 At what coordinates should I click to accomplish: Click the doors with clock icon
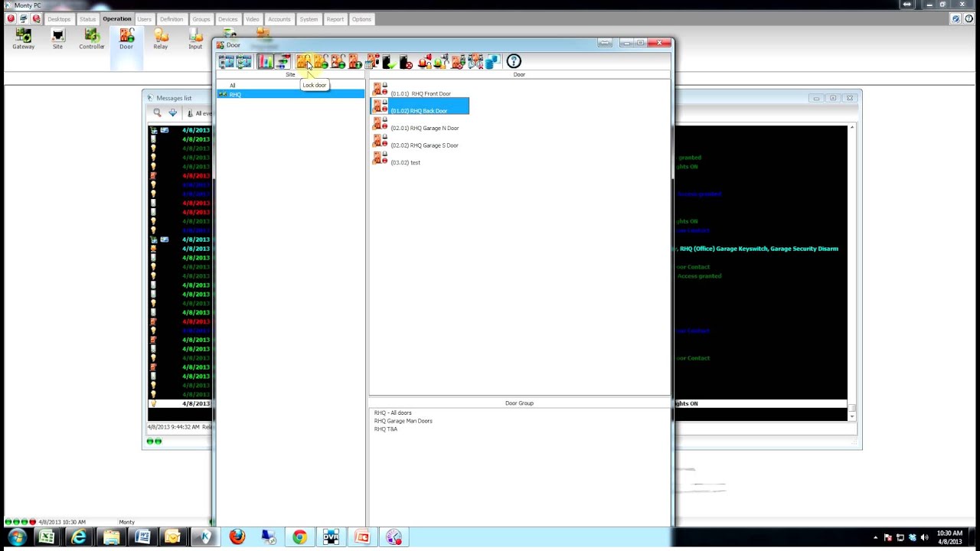tap(475, 61)
